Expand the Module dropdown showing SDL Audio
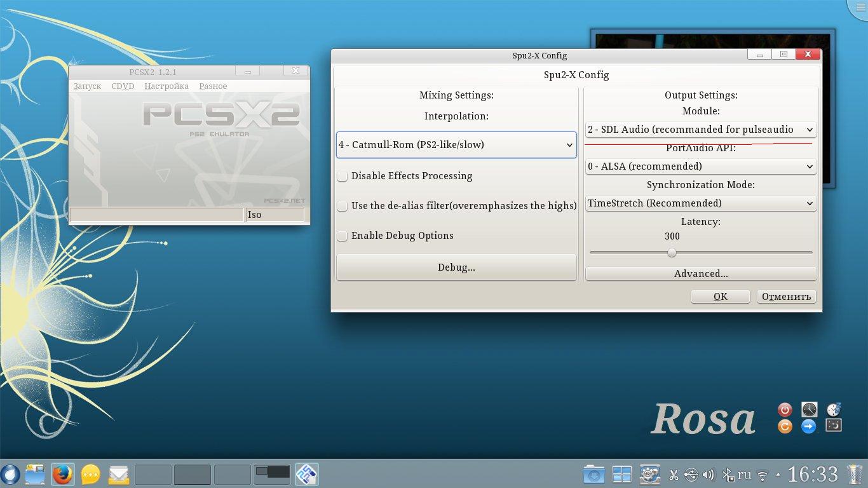This screenshot has height=488, width=868. (x=700, y=130)
